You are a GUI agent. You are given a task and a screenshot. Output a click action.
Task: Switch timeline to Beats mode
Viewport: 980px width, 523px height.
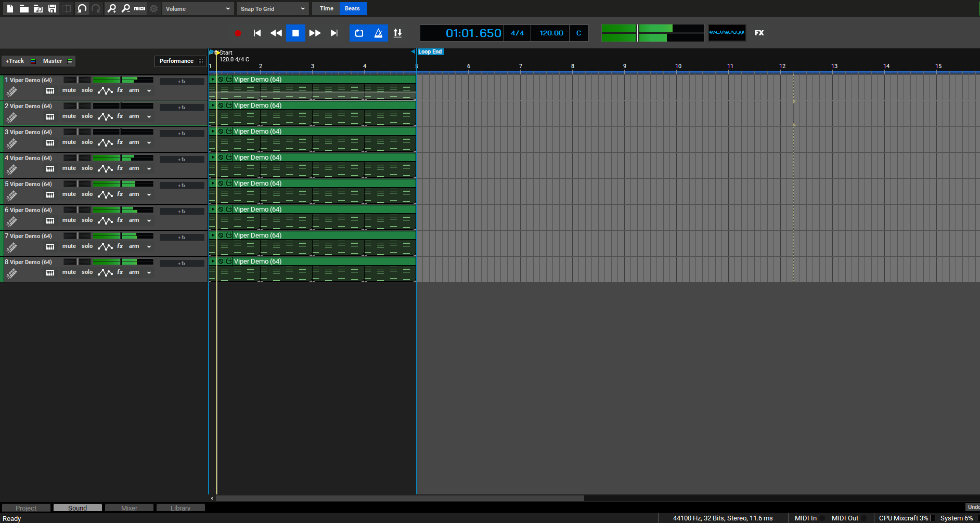click(x=353, y=8)
